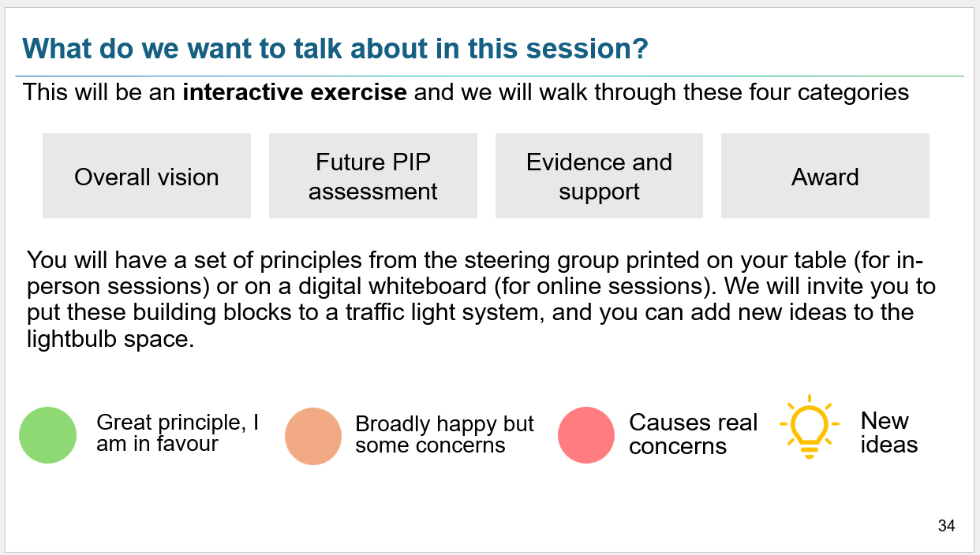Open the Overall vision box
The height and width of the screenshot is (555, 980).
[147, 176]
